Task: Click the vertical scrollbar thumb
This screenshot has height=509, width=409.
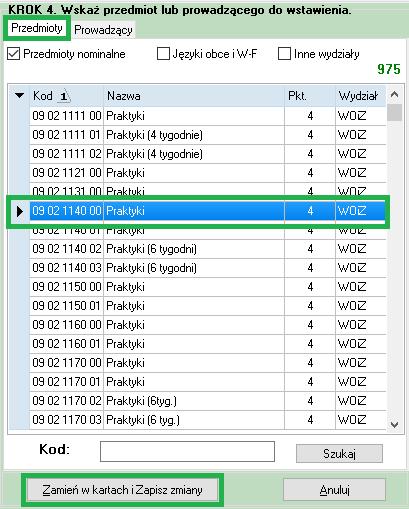Action: (x=394, y=112)
